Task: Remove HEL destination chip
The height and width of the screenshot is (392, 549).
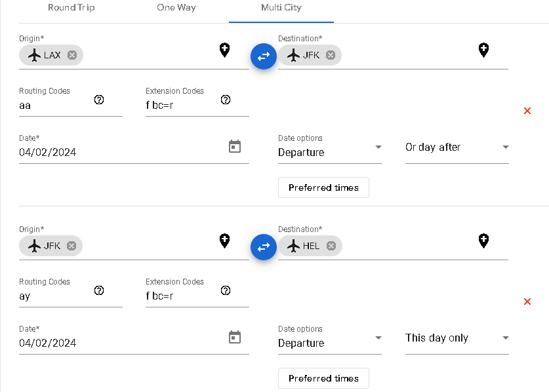Action: click(331, 246)
